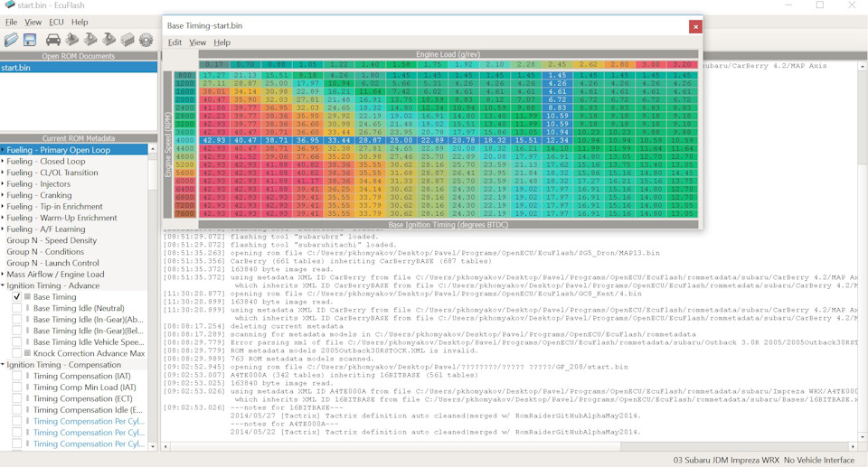
Task: Check the Base Timing Idle Vehicle Spee... box
Action: pos(17,342)
